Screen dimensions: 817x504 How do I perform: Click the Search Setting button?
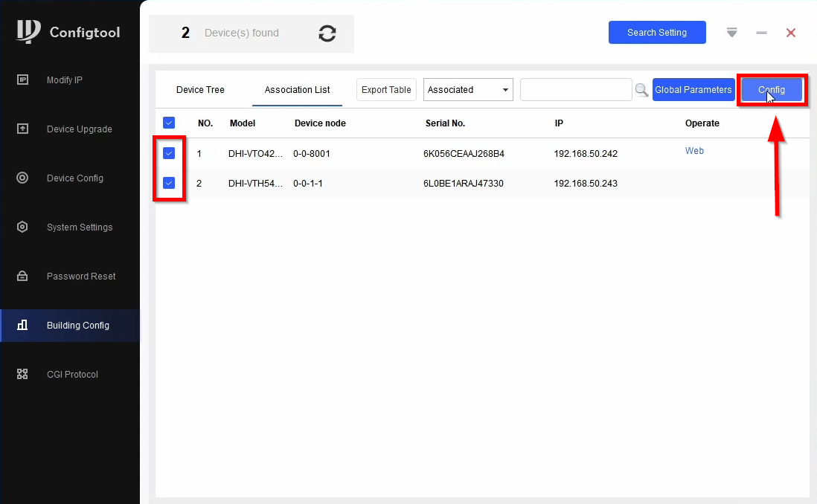pyautogui.click(x=657, y=32)
